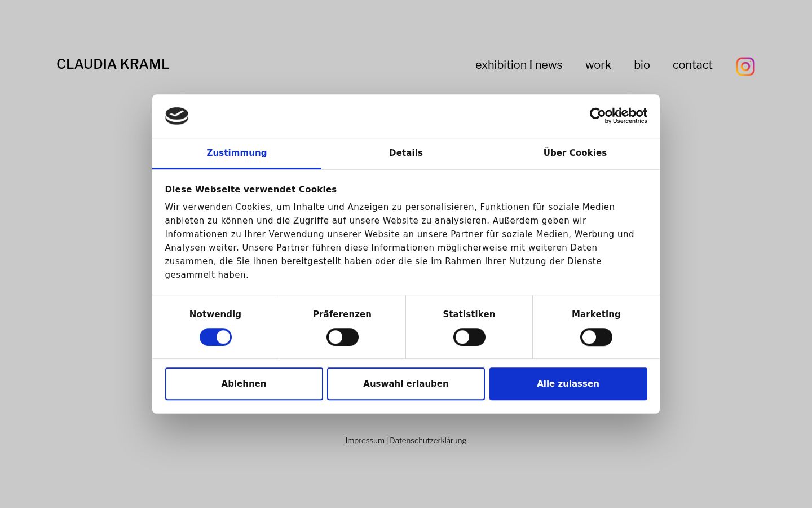Viewport: 812px width, 508px height.
Task: Enable the Statistiken cookie switch
Action: pyautogui.click(x=469, y=337)
